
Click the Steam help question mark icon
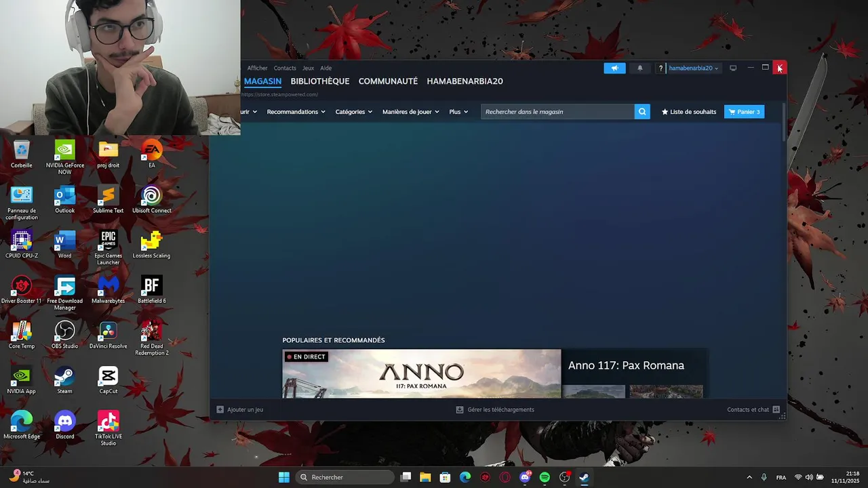tap(660, 68)
